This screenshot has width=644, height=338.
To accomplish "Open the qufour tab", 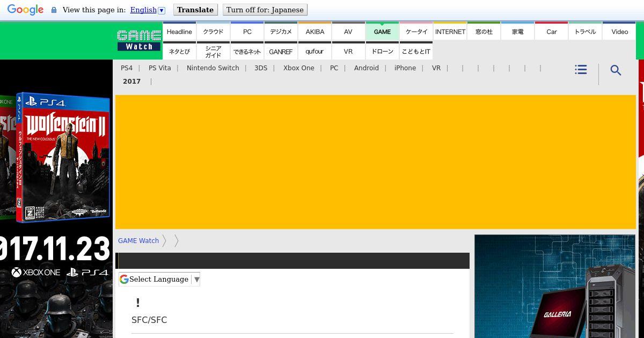I will (x=314, y=51).
